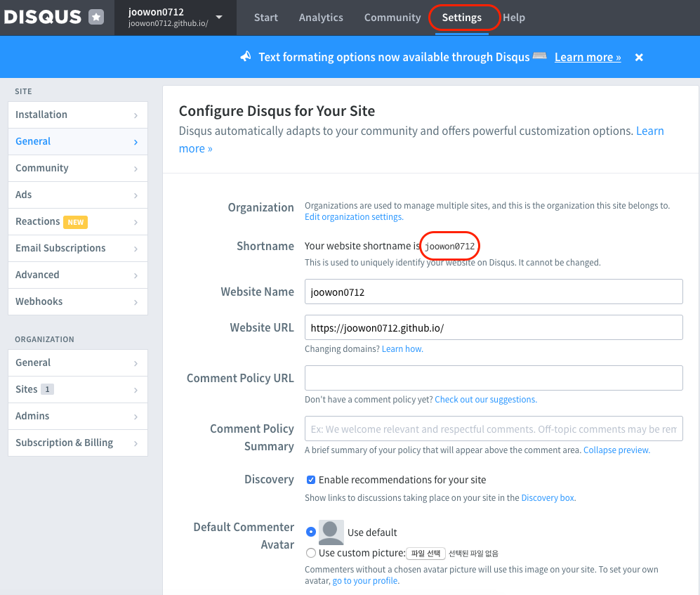Follow the Learn more link in the page description
This screenshot has width=700, height=595.
click(x=649, y=131)
